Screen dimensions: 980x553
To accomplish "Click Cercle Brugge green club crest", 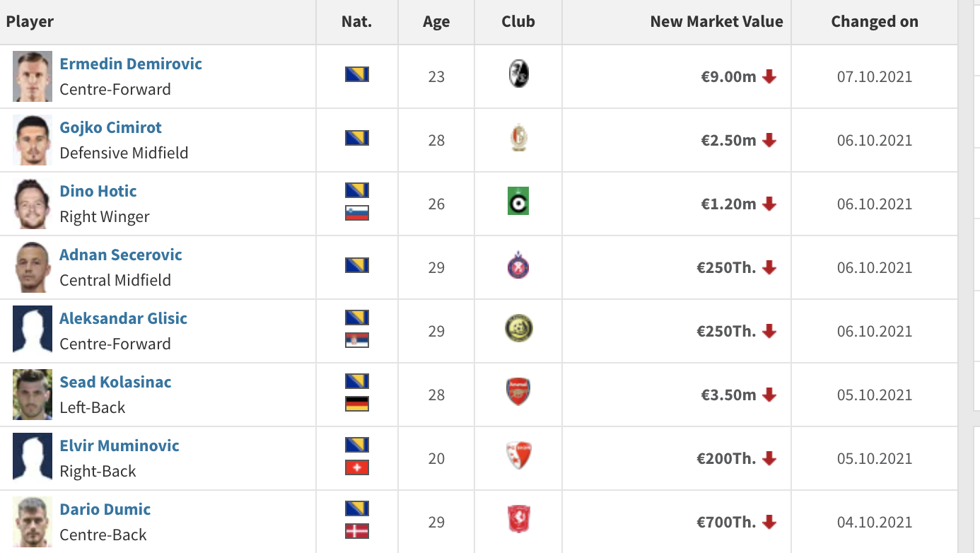I will click(518, 202).
